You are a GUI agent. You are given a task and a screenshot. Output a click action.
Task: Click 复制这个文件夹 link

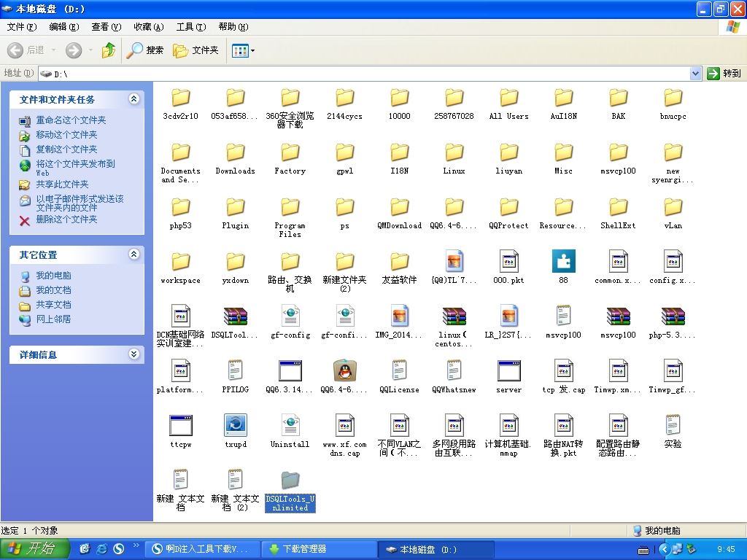pyautogui.click(x=66, y=149)
